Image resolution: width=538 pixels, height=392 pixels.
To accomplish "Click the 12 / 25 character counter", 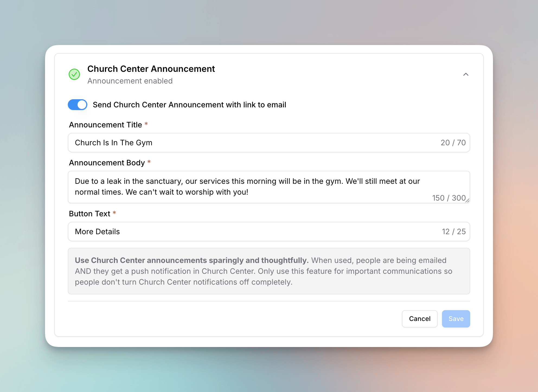I will click(454, 232).
